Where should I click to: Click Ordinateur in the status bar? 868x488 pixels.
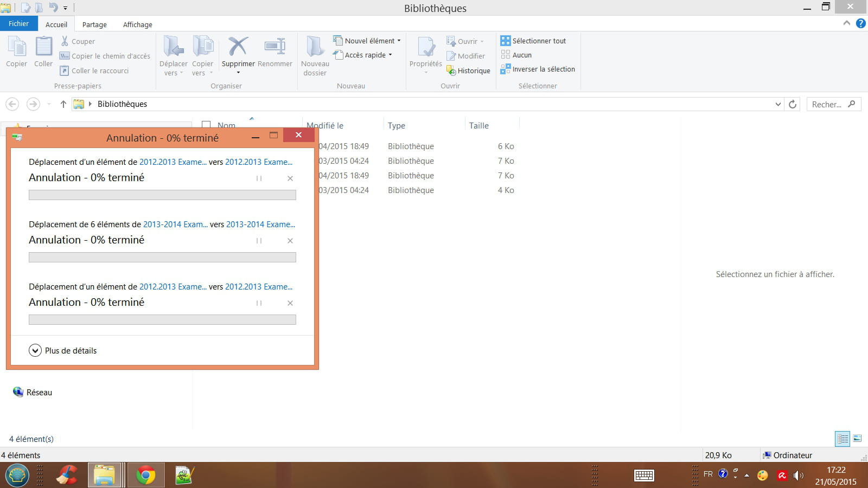tap(787, 455)
